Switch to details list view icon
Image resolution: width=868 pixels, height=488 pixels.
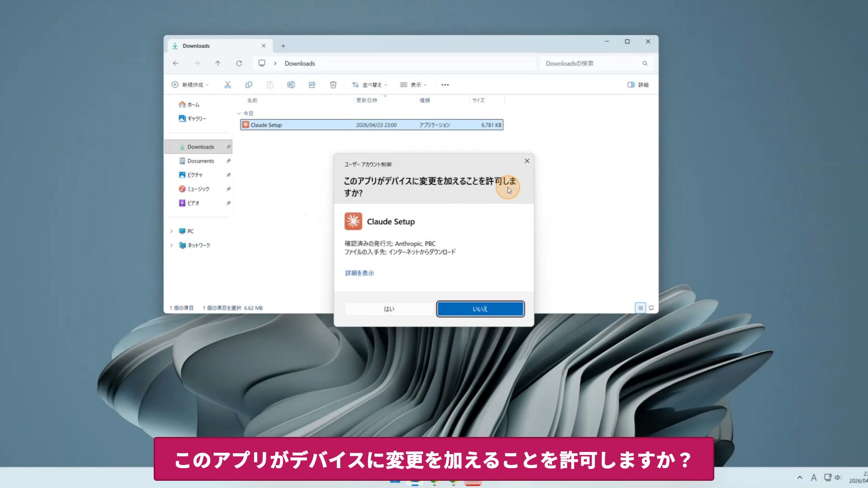click(640, 308)
